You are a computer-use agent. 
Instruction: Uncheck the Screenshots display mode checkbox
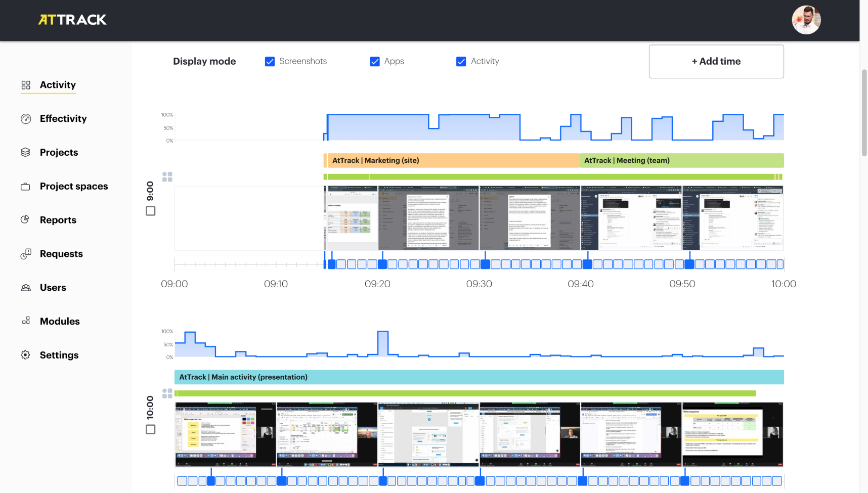pos(270,62)
